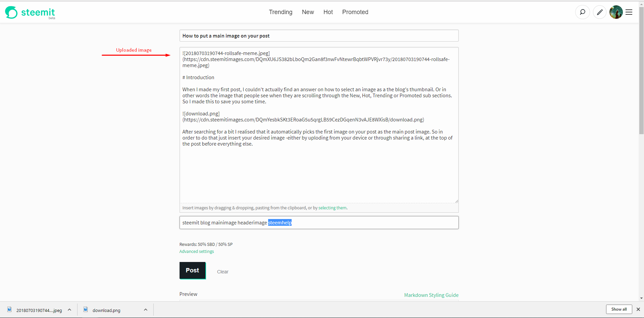Submit with the Post button
Image resolution: width=644 pixels, height=318 pixels.
[193, 270]
